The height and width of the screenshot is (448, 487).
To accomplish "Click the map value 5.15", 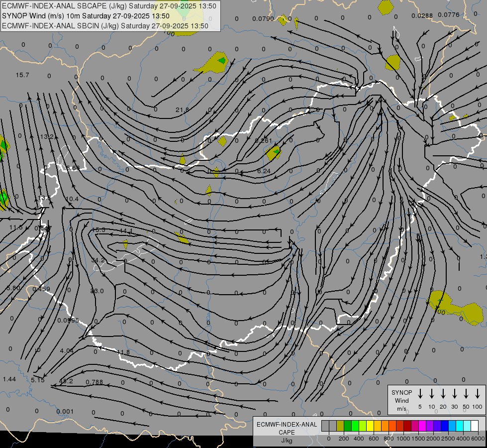I will 38,380.
